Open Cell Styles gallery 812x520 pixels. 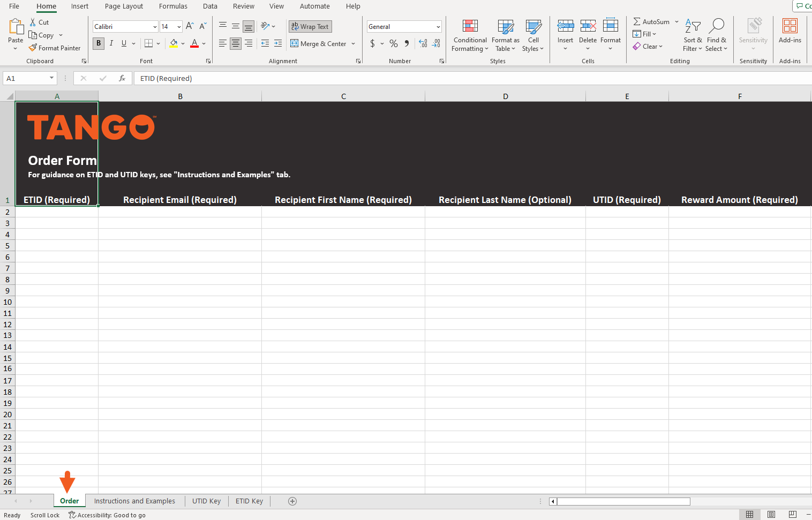[533, 35]
